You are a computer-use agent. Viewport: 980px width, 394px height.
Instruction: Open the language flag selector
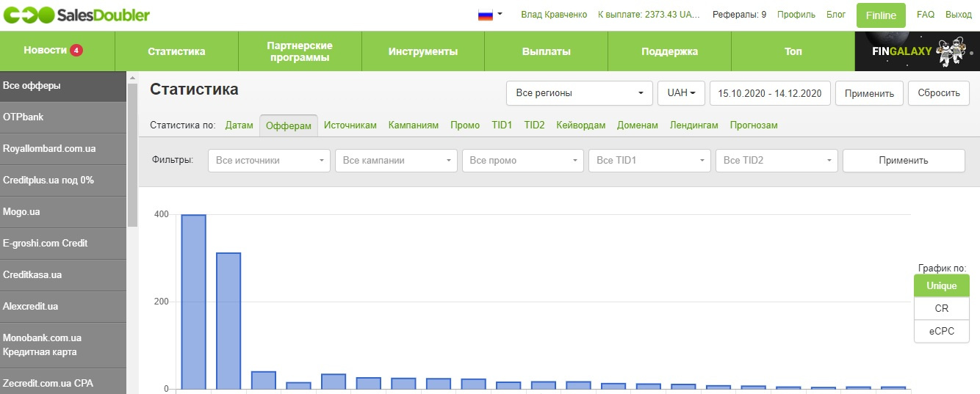pyautogui.click(x=490, y=15)
